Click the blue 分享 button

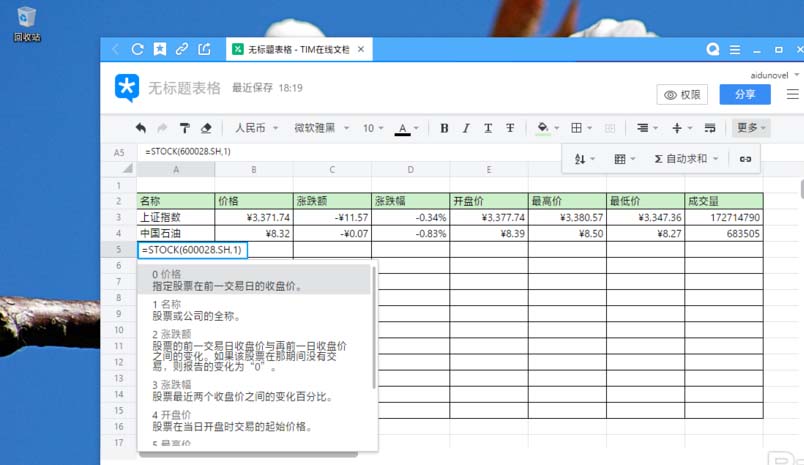745,94
